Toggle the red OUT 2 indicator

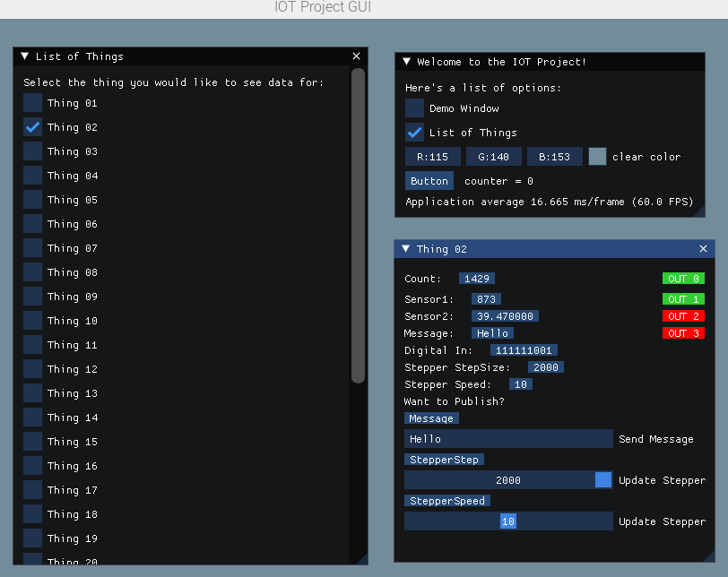coord(683,315)
